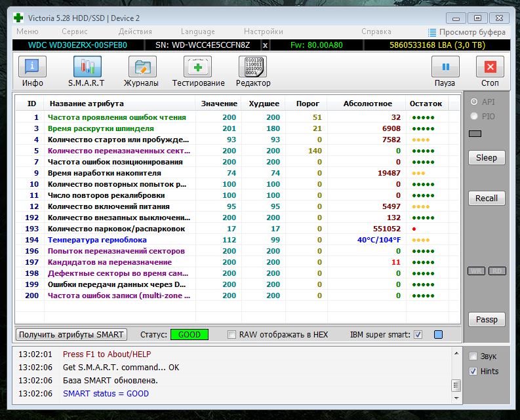Select row Количество парковок/распарковок

click(238, 229)
